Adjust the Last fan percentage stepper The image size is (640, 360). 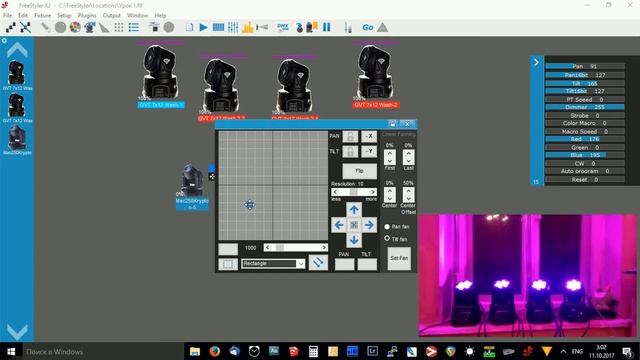pos(409,157)
